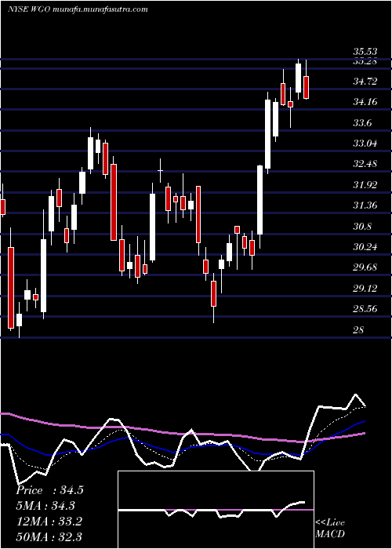Click the 12MA : 33.2 label

point(49,522)
